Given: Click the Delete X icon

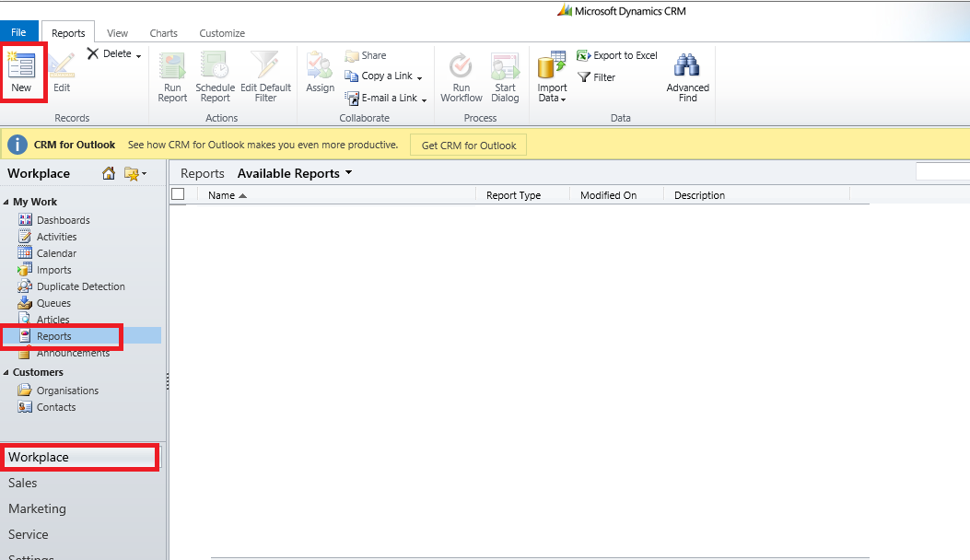Looking at the screenshot, I should click(x=93, y=53).
